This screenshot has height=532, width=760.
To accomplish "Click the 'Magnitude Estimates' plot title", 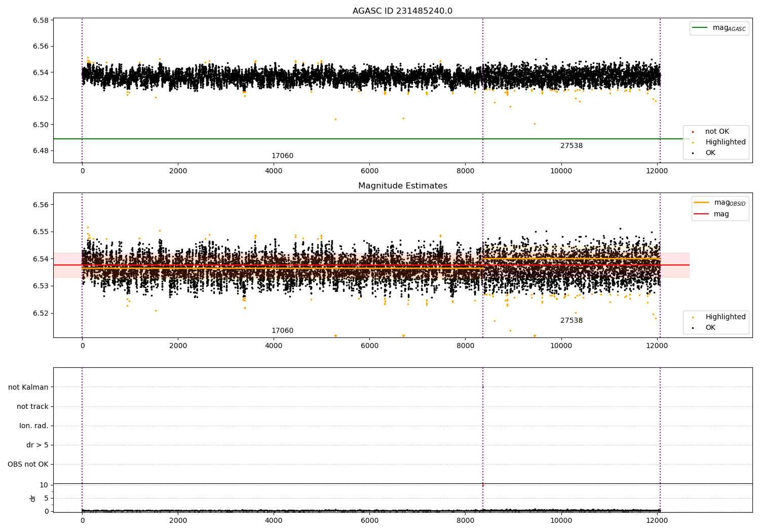I will [x=402, y=186].
